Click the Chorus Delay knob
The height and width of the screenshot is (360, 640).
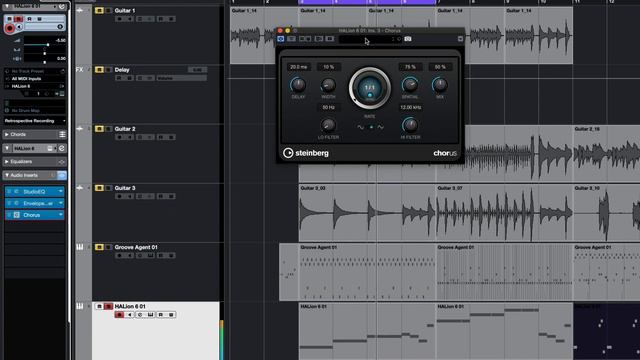[298, 85]
